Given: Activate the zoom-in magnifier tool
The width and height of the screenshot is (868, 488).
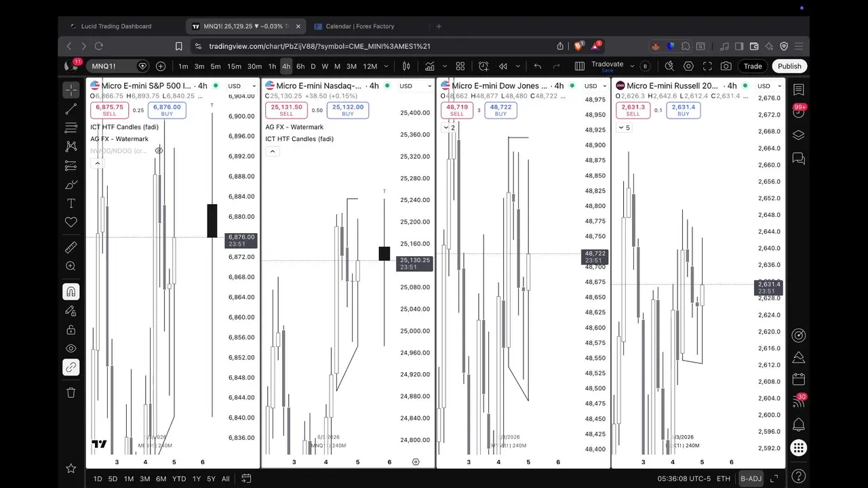Looking at the screenshot, I should click(x=71, y=266).
